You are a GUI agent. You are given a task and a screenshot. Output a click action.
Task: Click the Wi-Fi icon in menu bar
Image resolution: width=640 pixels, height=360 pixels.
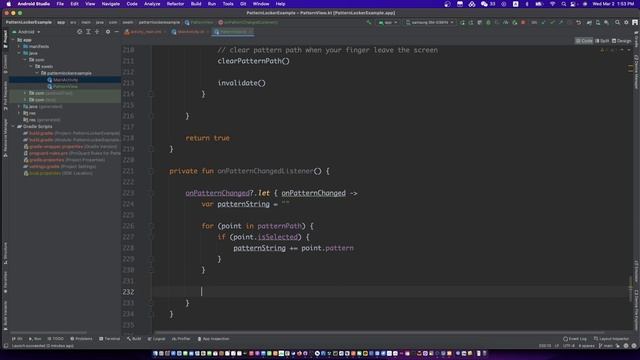coord(552,4)
